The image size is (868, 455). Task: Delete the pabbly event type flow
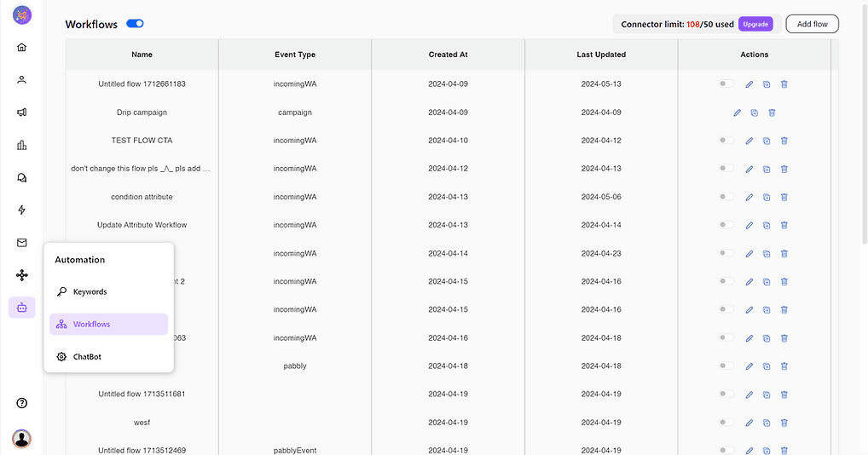tap(784, 366)
